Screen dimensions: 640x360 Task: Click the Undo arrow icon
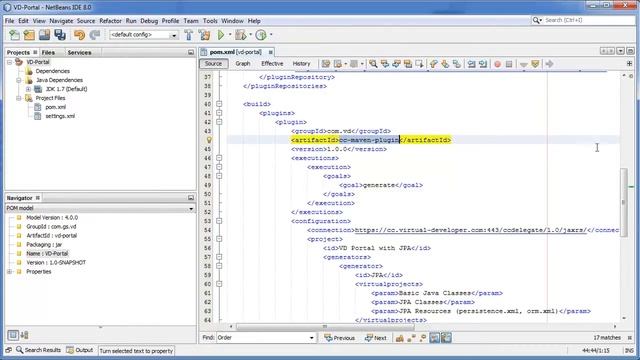pyautogui.click(x=80, y=35)
